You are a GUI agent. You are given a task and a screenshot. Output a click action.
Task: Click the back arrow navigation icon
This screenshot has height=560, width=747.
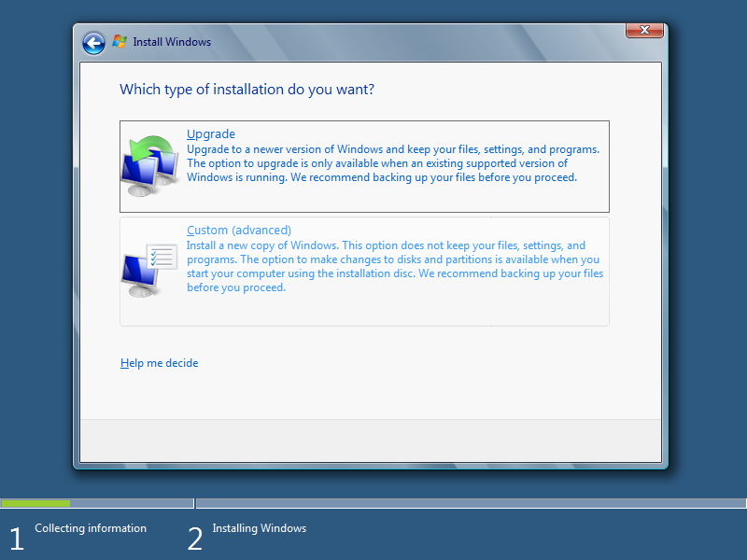(93, 43)
